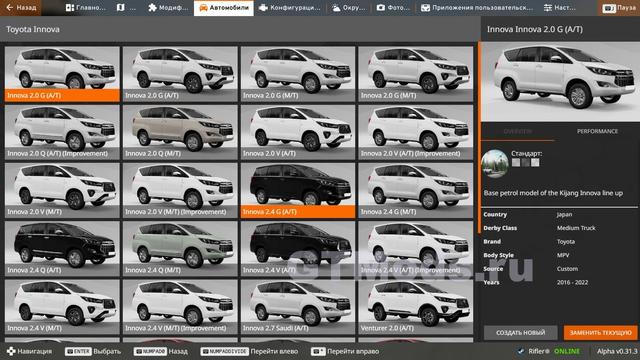Click the NUMPAD0 Назад key hint
Screen dimensions: 640x360
pyautogui.click(x=161, y=351)
